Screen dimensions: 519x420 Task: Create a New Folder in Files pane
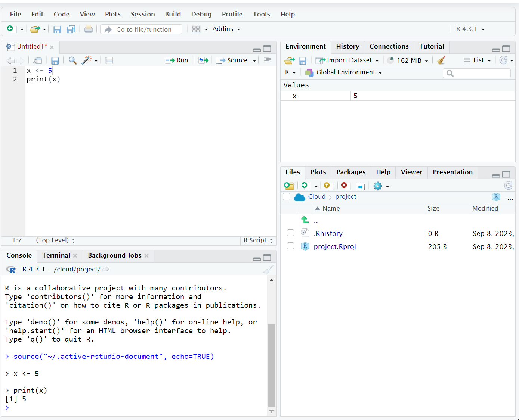(x=289, y=186)
